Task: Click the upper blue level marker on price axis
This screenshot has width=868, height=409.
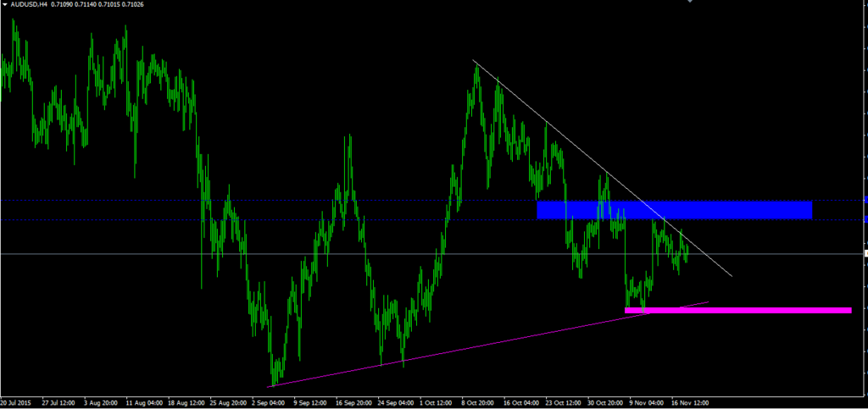Action: pos(865,200)
